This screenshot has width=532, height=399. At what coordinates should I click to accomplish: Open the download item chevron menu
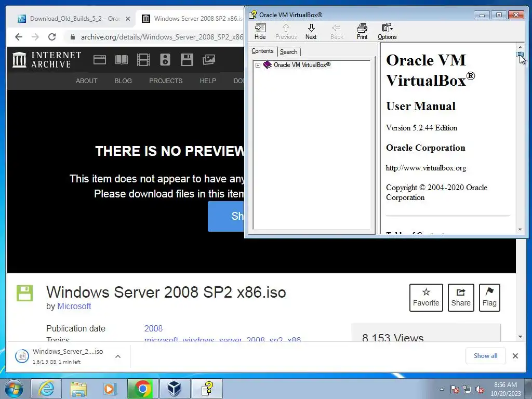(118, 356)
